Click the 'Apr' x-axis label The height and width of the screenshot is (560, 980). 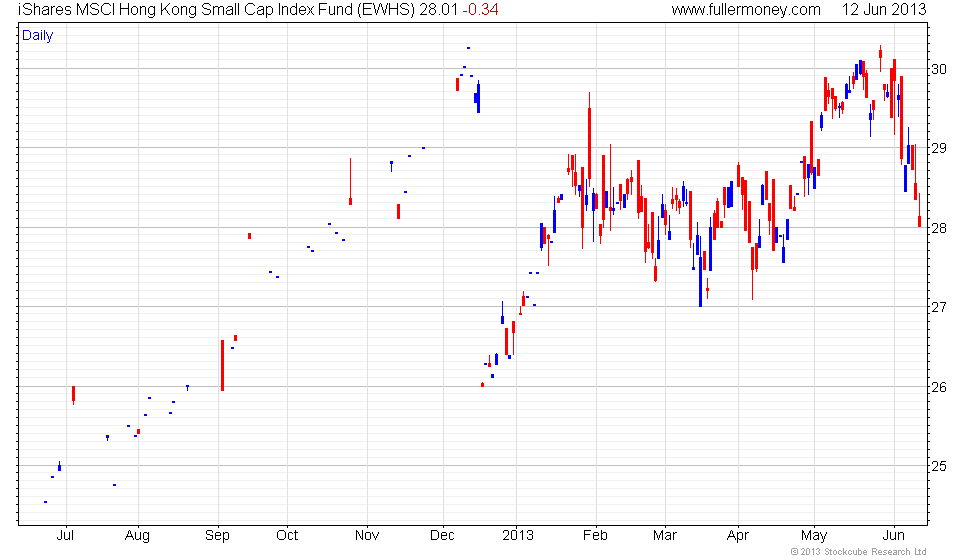(x=738, y=536)
